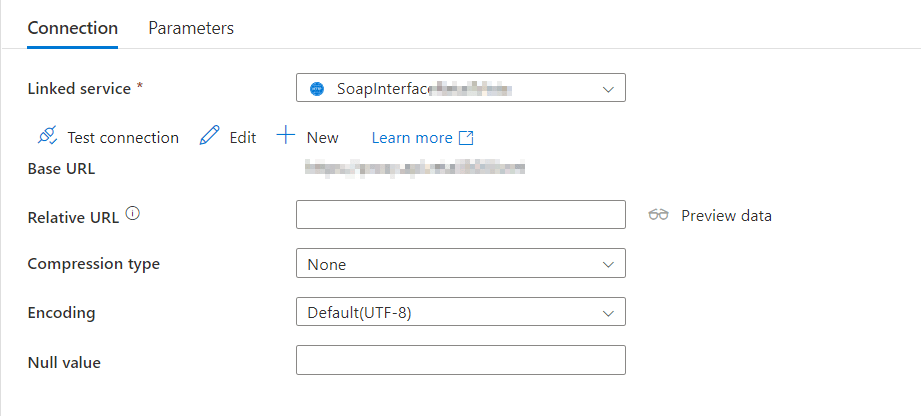
Task: Click the Edit pencil icon
Action: click(x=210, y=137)
